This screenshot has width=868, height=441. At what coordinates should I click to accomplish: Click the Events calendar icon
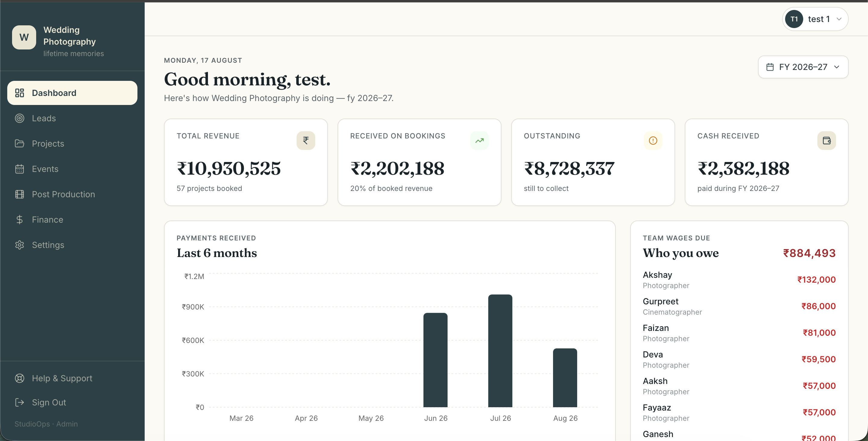click(x=20, y=169)
